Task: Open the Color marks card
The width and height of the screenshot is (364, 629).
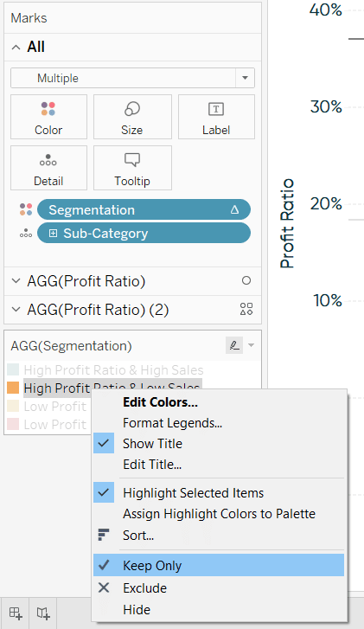Action: click(x=48, y=117)
